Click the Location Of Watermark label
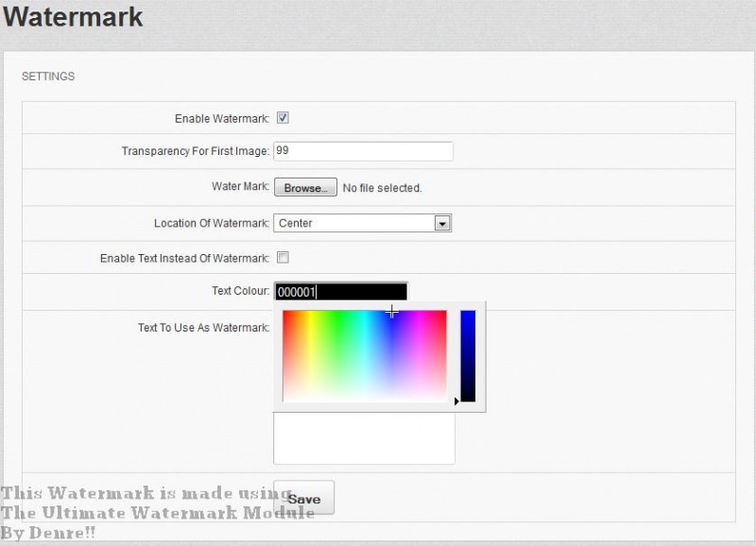This screenshot has height=546, width=756. tap(212, 223)
